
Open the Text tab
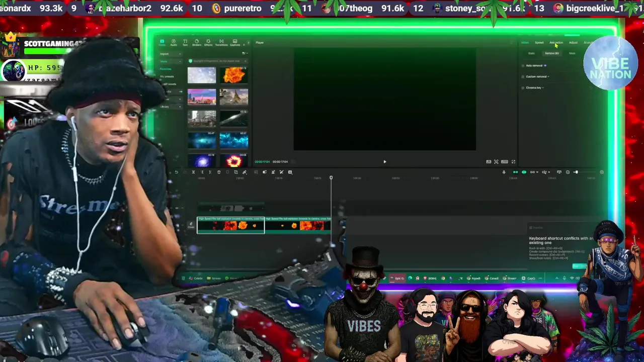185,43
